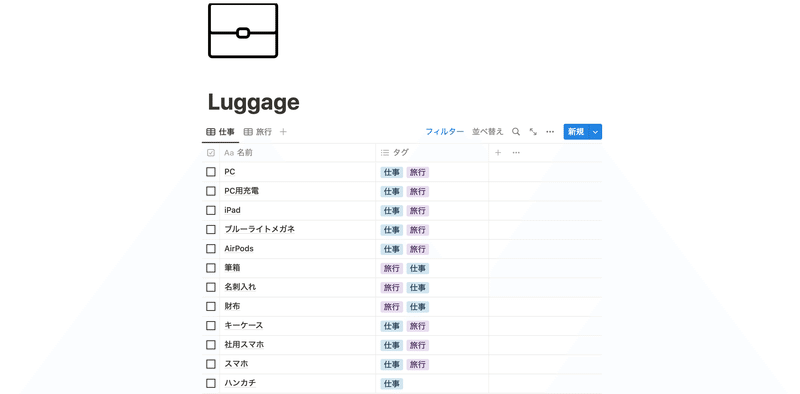Add a new view with plus icon
800x394 pixels.
click(x=283, y=132)
